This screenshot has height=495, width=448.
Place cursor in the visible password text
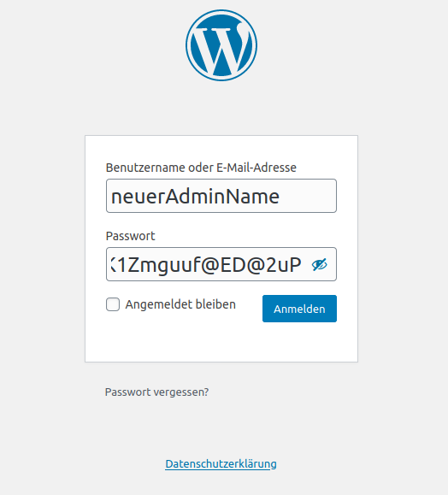[x=206, y=265]
